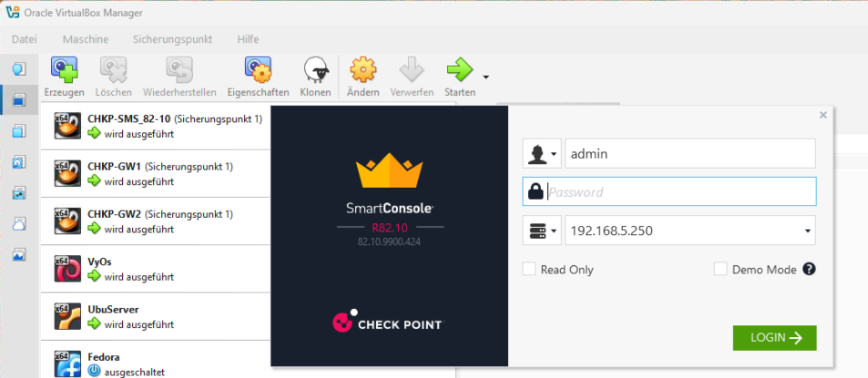Enable the Read Only checkbox
Viewport: 868px width, 378px height.
click(x=529, y=270)
